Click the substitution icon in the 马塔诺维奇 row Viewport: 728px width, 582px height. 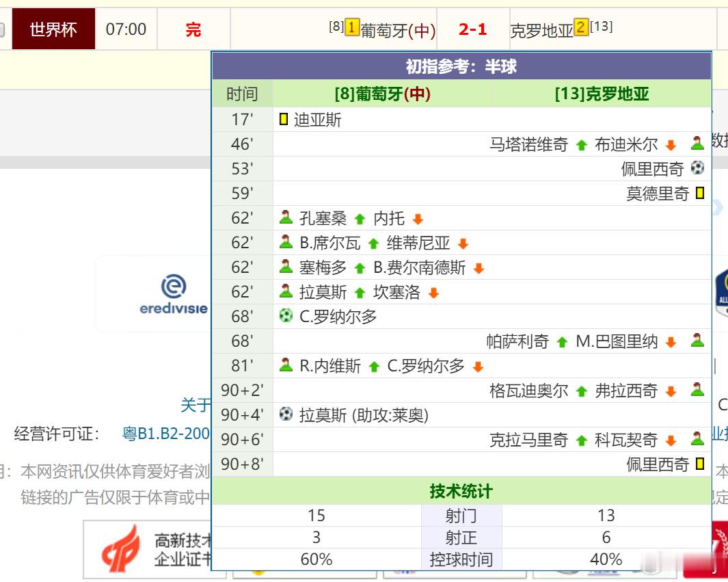(697, 143)
